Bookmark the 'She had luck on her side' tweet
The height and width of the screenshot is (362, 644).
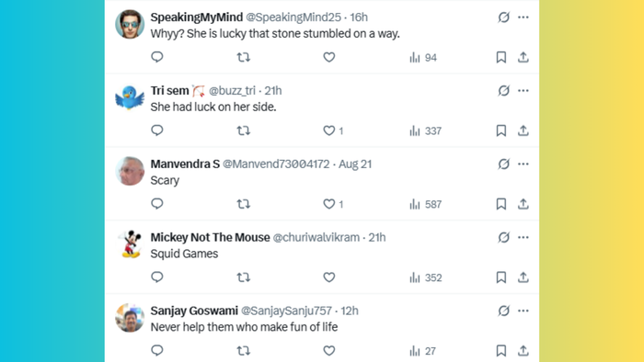click(501, 130)
